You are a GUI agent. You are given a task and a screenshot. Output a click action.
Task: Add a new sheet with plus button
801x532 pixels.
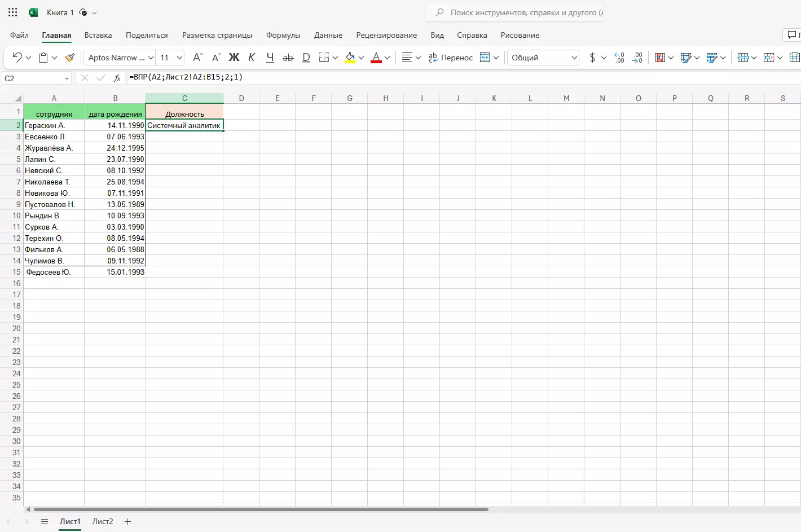[127, 521]
